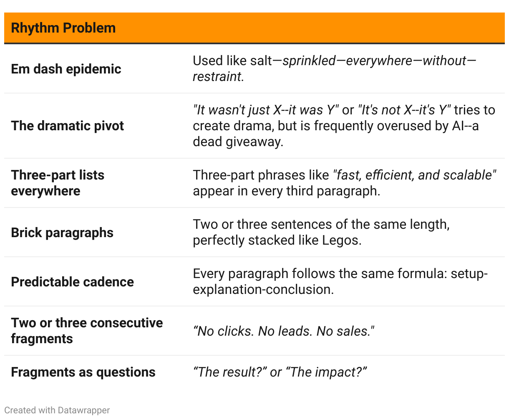The width and height of the screenshot is (509, 420).
Task: Open the Created with Datawrapper link
Action: click(57, 410)
